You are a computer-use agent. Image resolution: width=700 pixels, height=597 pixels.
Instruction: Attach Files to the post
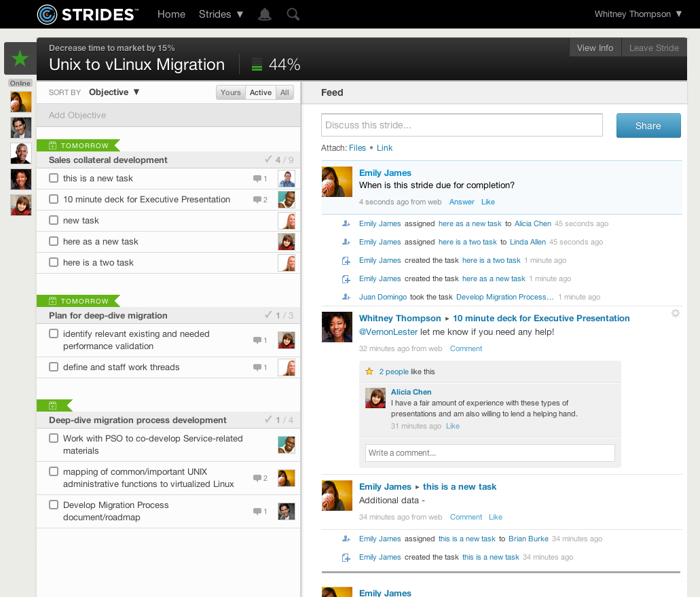tap(357, 148)
